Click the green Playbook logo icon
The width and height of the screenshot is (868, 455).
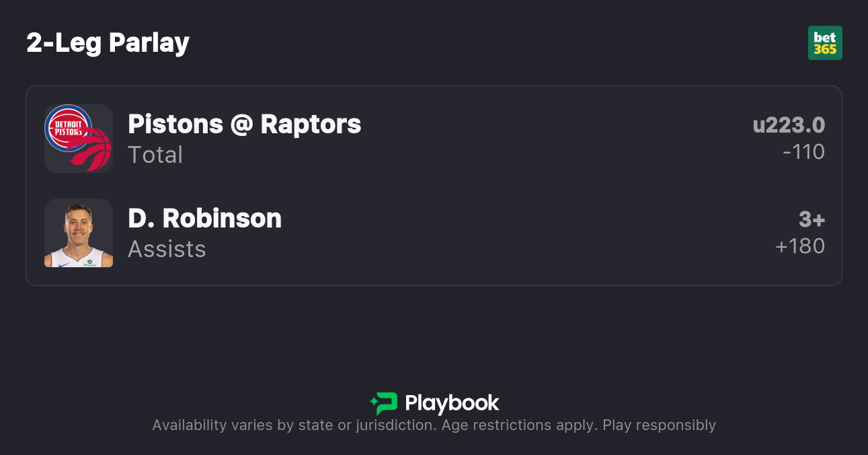coord(384,403)
